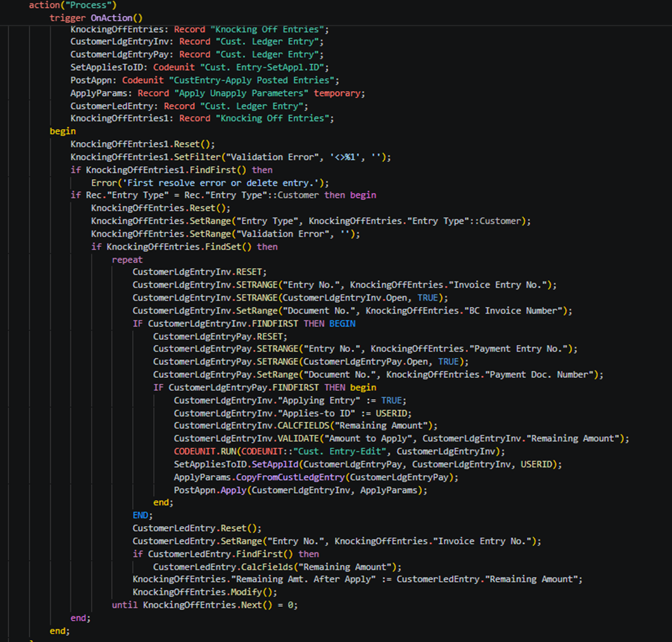Click the ApplyParams.CopyFromCustLedgEntry call
Viewport: 672px width, 642px height.
[x=316, y=477]
